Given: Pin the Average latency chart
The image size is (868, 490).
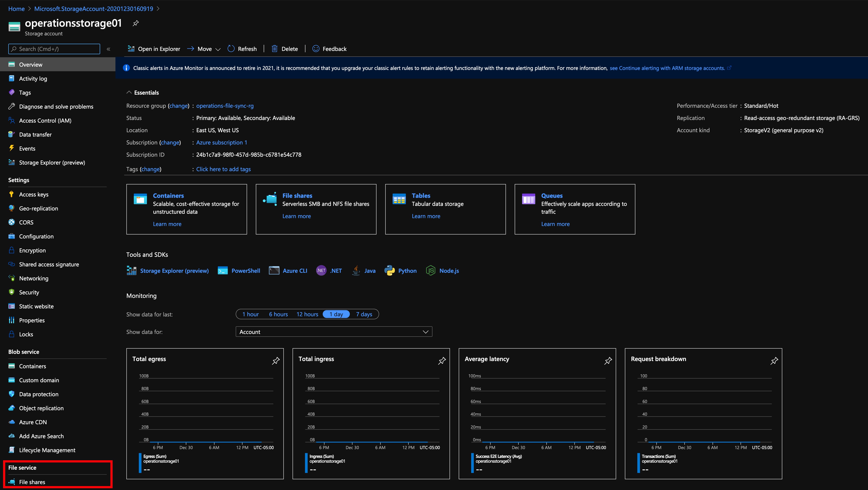Looking at the screenshot, I should coord(608,361).
